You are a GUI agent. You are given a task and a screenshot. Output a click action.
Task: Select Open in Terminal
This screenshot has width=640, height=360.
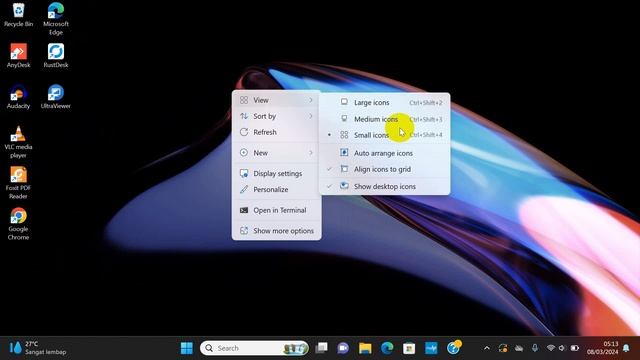276,210
